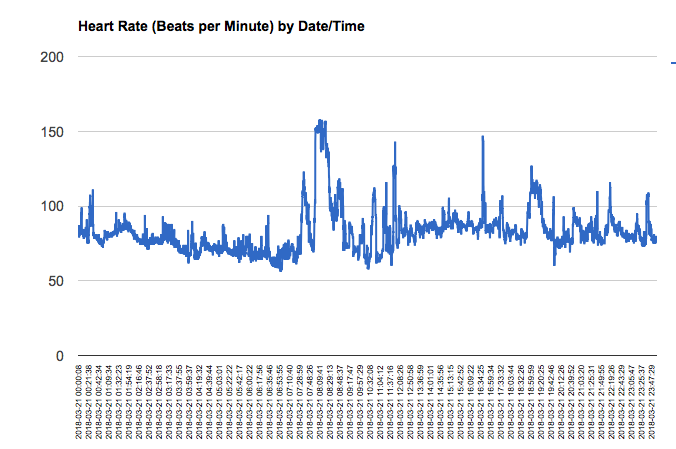Click the x-axis label 12:08:26

pyautogui.click(x=401, y=400)
